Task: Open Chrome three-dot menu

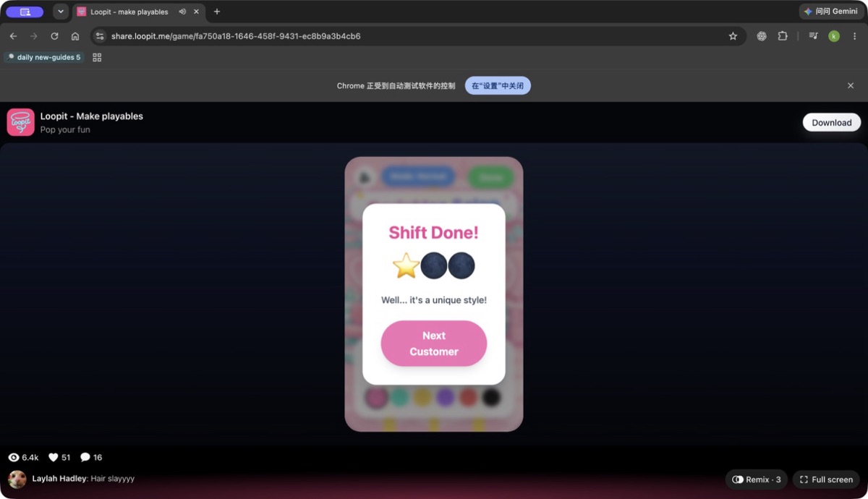Action: click(855, 36)
